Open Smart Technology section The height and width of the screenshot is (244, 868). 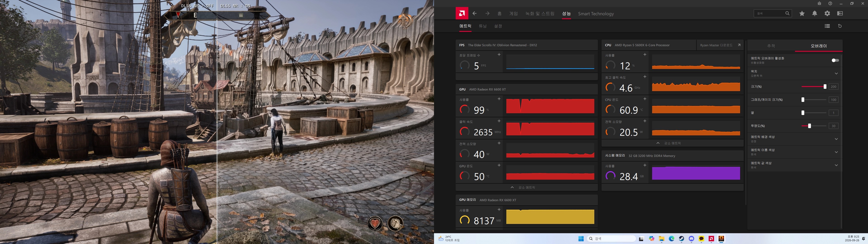(x=596, y=14)
